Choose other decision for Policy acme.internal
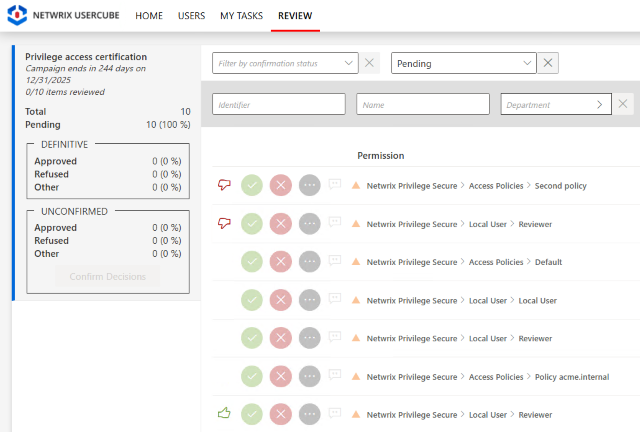The height and width of the screenshot is (432, 640). pos(309,376)
